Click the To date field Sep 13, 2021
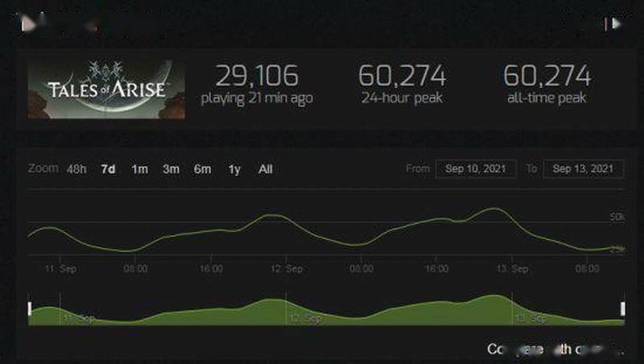Viewport: 644px width, 364px height. [584, 169]
